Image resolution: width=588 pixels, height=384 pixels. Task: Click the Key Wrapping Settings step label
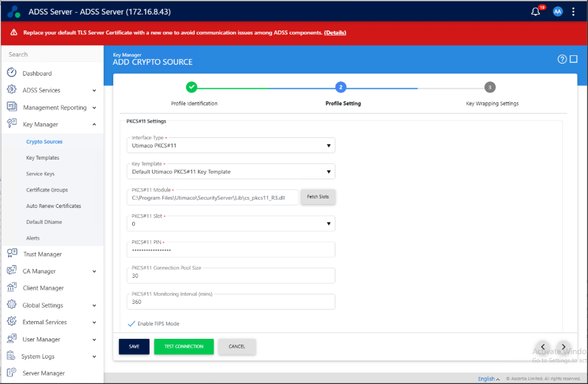[492, 104]
